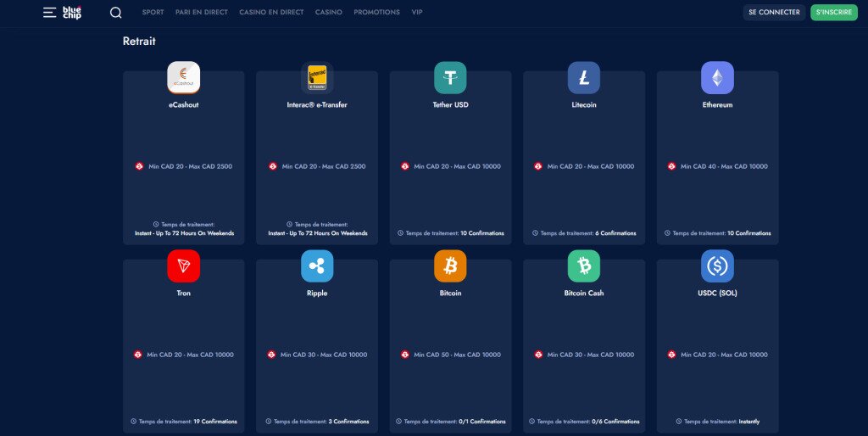Screen dimensions: 868x436
Task: Choose the Litecoin icon
Action: pos(584,77)
